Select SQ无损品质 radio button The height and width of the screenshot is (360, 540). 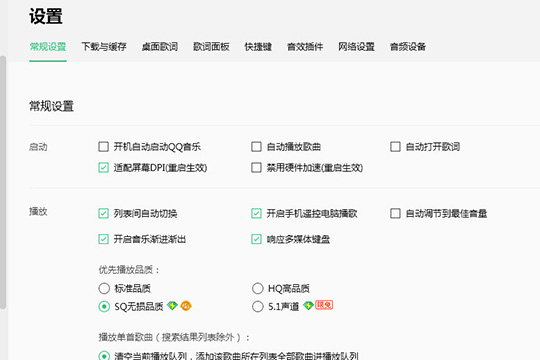(x=104, y=307)
